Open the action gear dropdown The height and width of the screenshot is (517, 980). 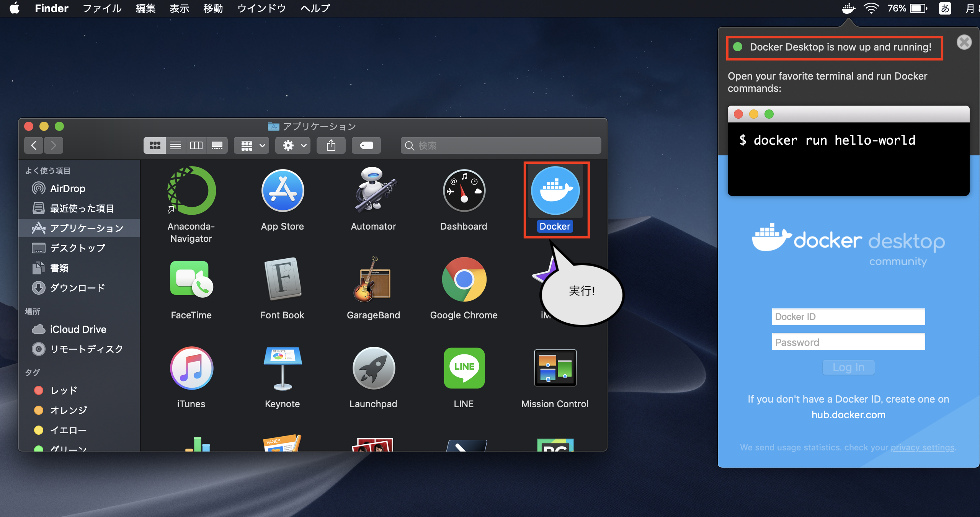click(x=292, y=145)
